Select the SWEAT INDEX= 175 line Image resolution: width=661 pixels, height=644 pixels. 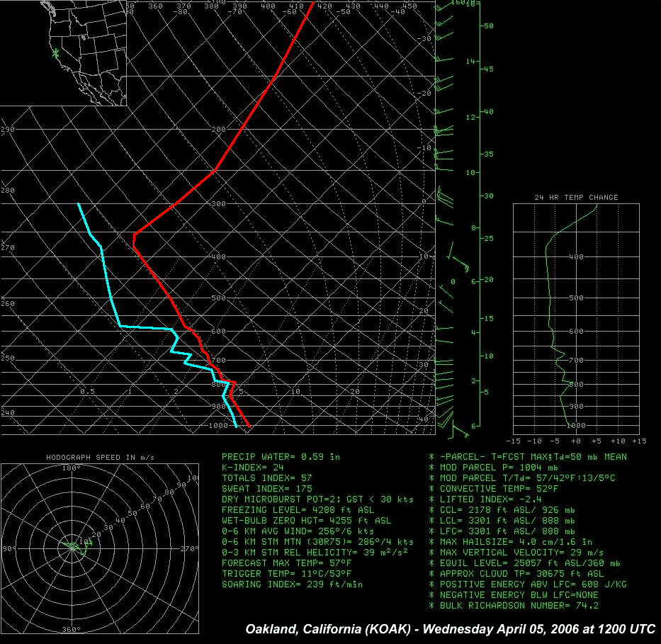click(267, 488)
